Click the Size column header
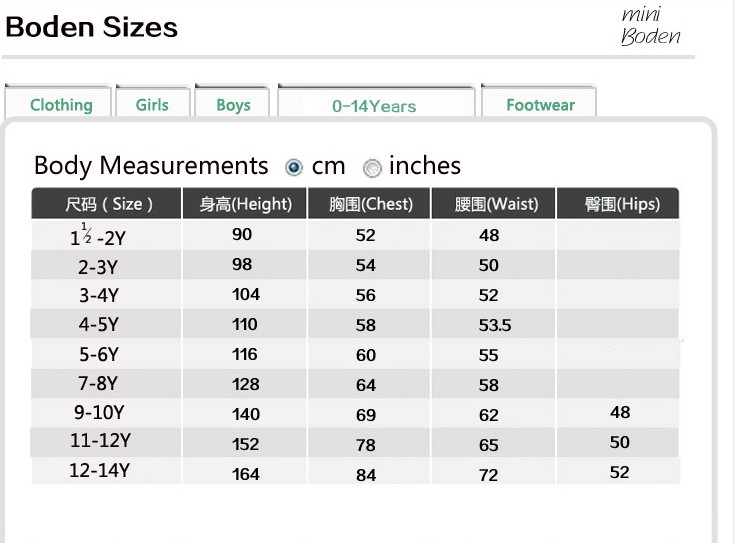735x543 pixels. pos(106,203)
